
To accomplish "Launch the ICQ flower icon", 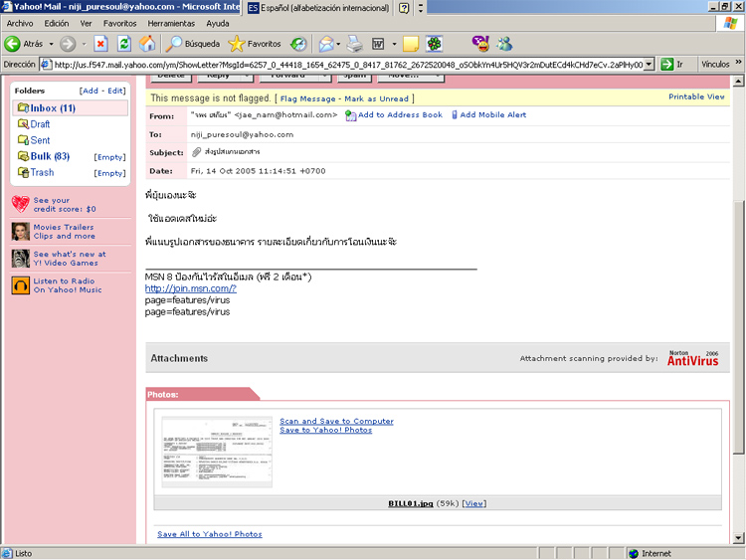I will [x=434, y=44].
